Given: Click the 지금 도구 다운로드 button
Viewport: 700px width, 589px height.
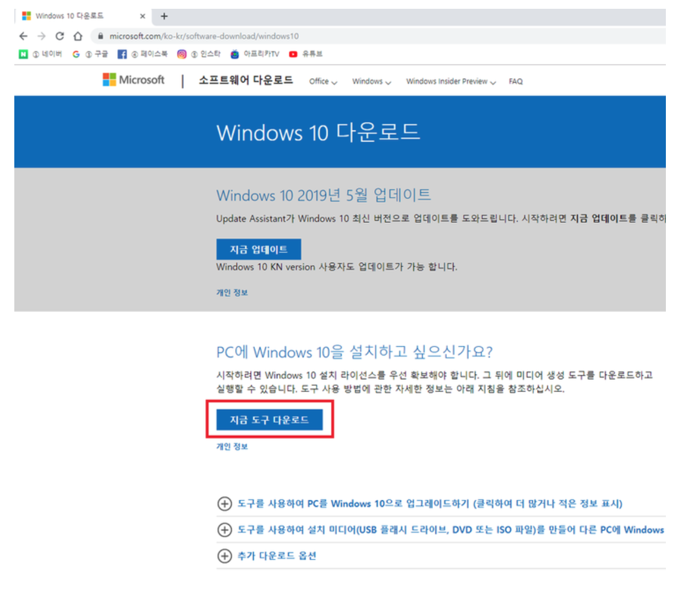Looking at the screenshot, I should 269,420.
